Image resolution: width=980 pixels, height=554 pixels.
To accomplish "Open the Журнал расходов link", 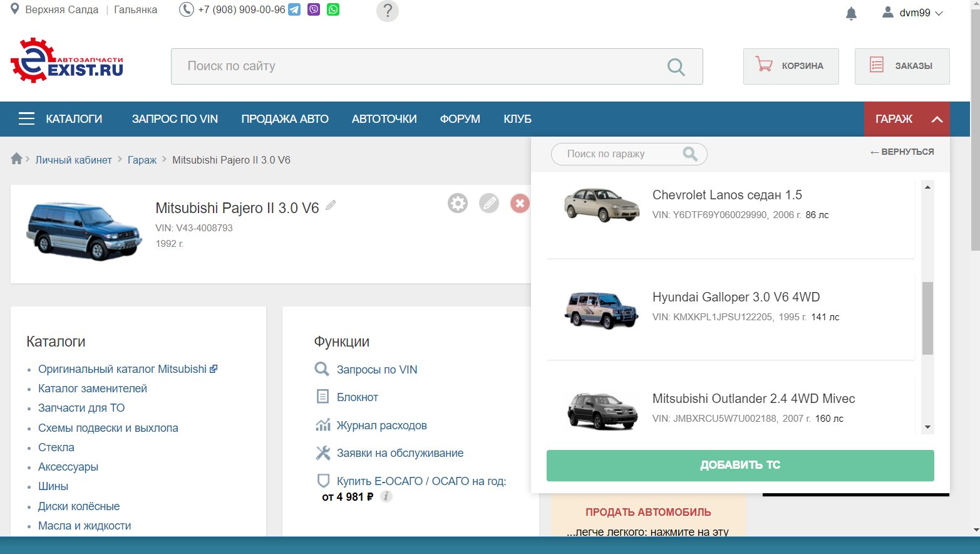I will [x=381, y=426].
